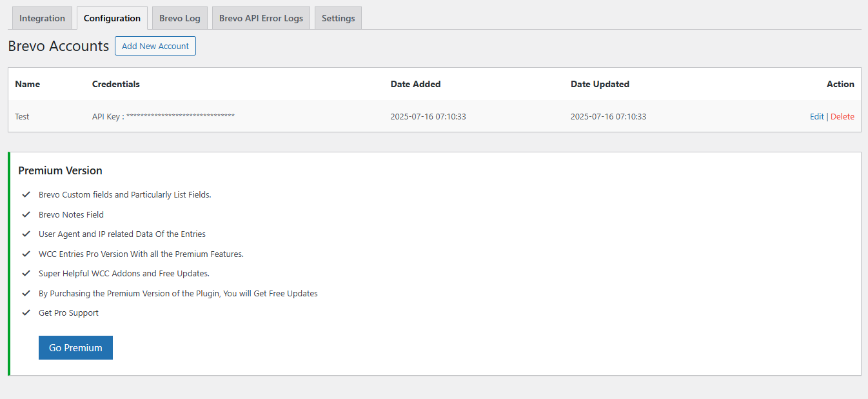Click the Action column header
This screenshot has height=399, width=868.
[x=840, y=84]
